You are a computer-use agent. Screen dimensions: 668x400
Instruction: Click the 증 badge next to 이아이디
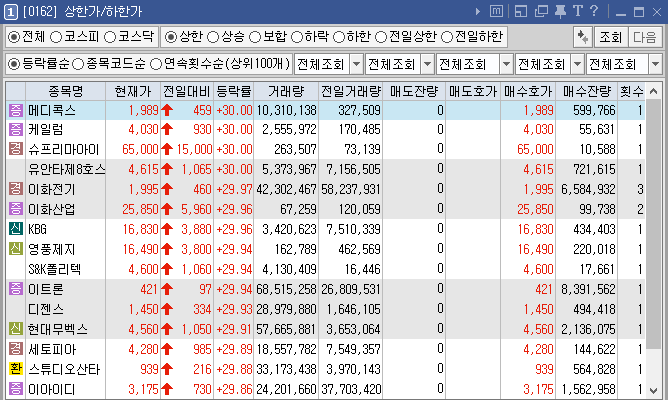[16, 388]
